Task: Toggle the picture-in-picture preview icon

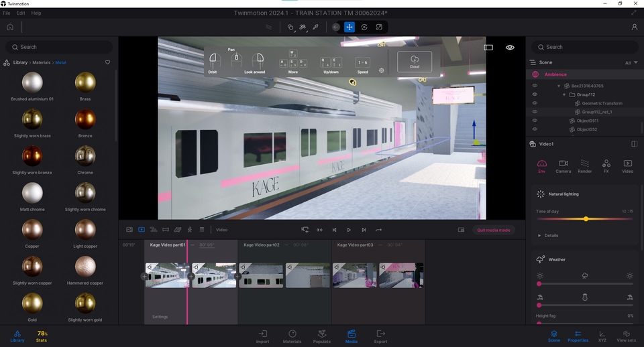Action: tap(462, 230)
